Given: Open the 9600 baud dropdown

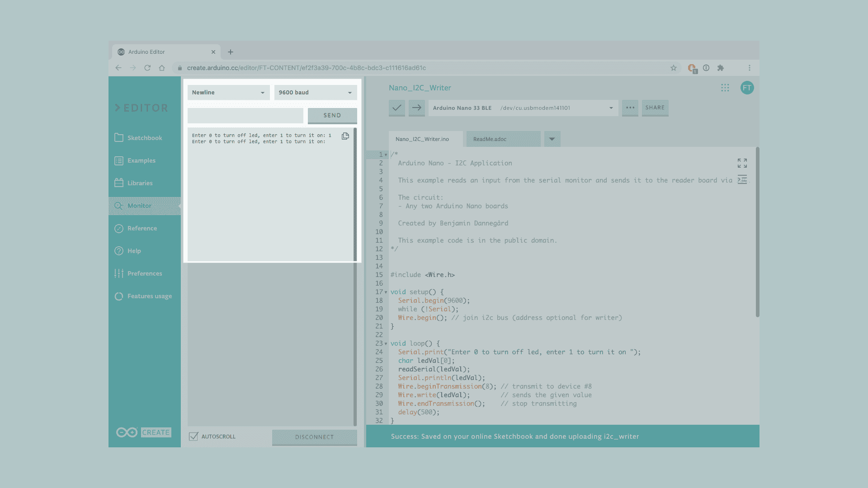Looking at the screenshot, I should click(315, 93).
